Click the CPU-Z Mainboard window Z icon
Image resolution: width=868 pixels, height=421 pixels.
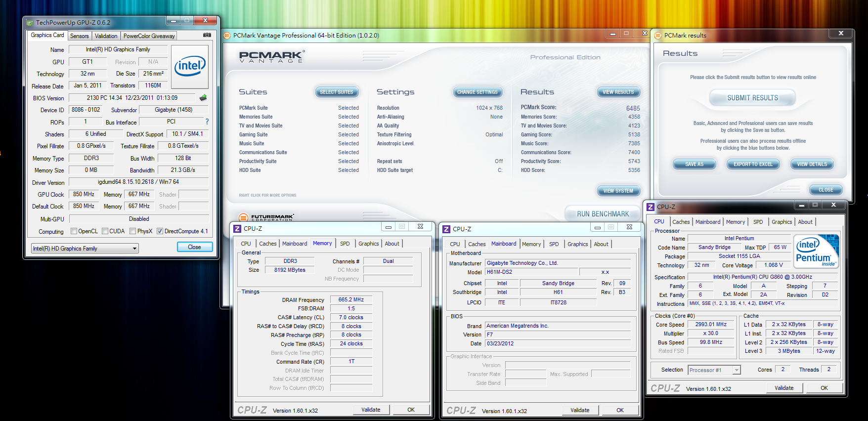(447, 229)
